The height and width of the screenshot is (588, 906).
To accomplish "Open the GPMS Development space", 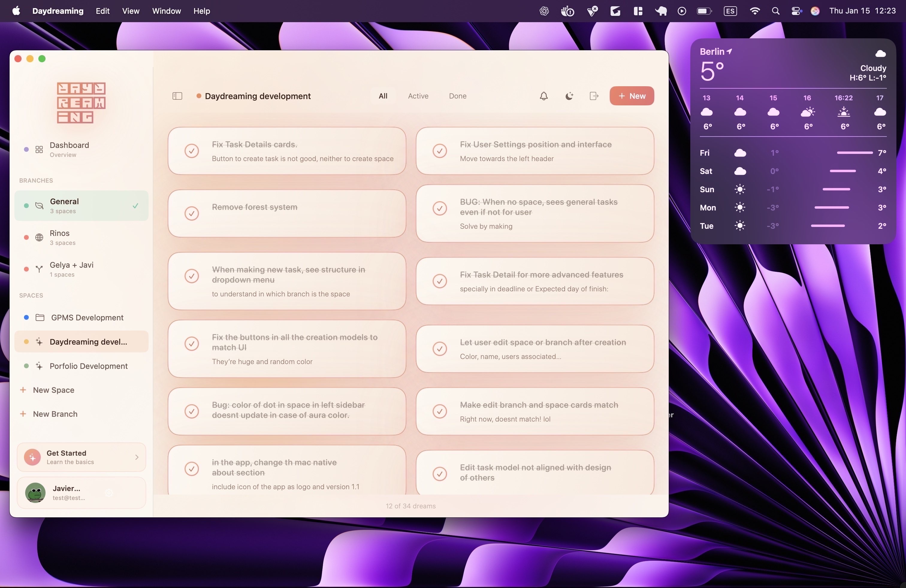I will click(x=81, y=318).
